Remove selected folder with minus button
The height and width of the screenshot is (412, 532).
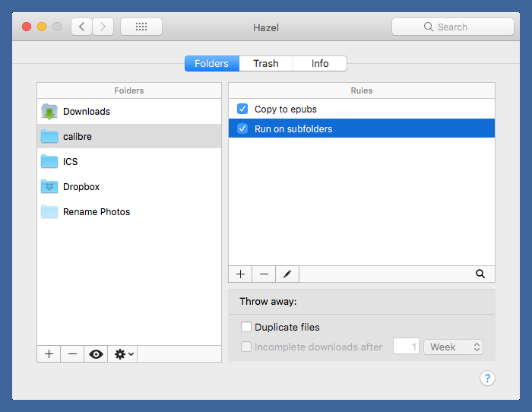pos(72,354)
